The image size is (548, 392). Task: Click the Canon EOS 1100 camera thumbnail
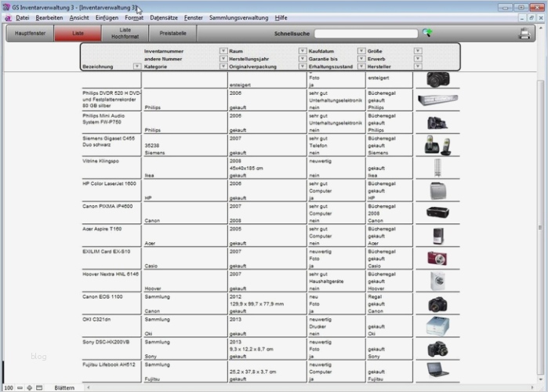click(437, 304)
